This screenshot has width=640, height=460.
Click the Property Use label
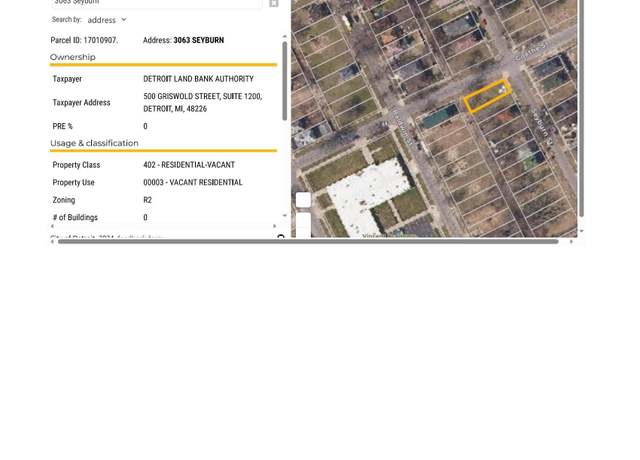pos(73,182)
